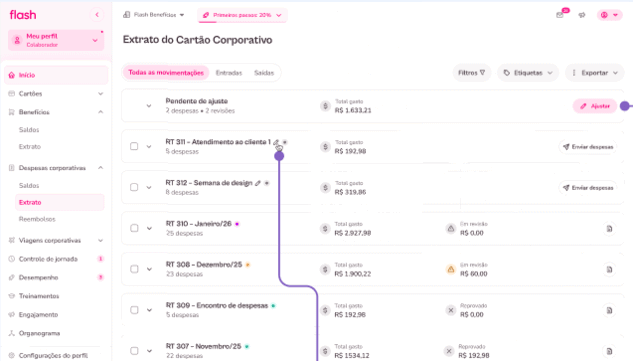This screenshot has width=633, height=361.
Task: Collapse the Despesas corporativas section
Action: (56, 168)
